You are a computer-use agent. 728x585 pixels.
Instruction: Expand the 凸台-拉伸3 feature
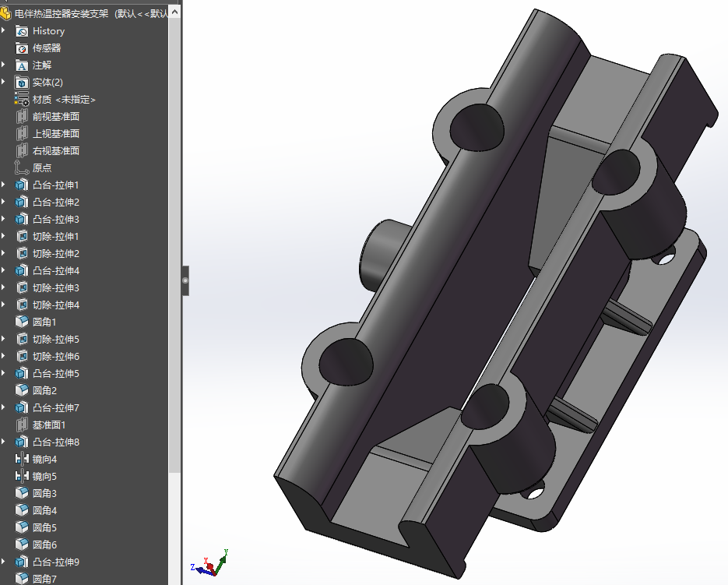pyautogui.click(x=4, y=219)
